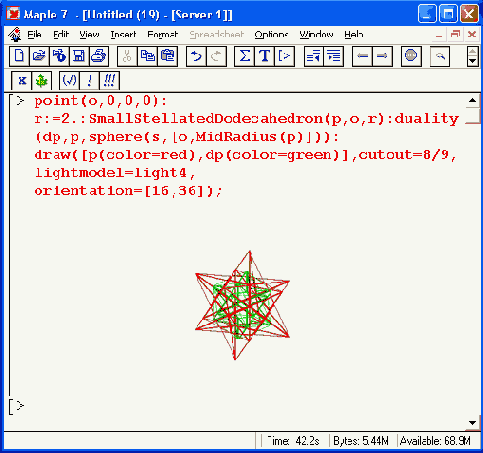
Task: Click the toolbar overflow up/down stepper
Action: click(473, 56)
